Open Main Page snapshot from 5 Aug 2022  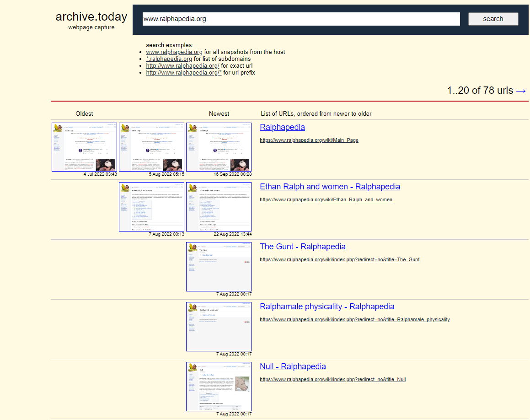click(151, 147)
